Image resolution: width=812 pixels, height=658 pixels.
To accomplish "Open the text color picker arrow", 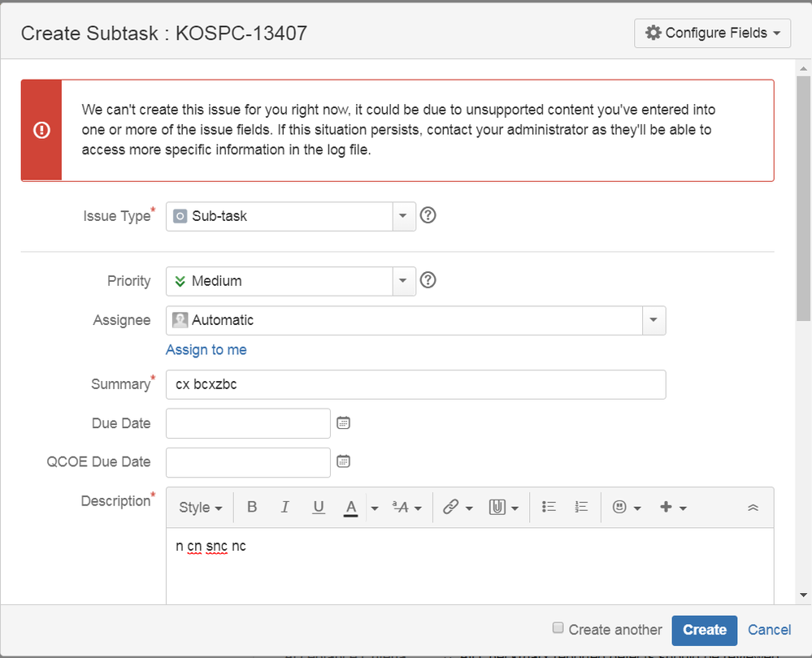I will 375,508.
